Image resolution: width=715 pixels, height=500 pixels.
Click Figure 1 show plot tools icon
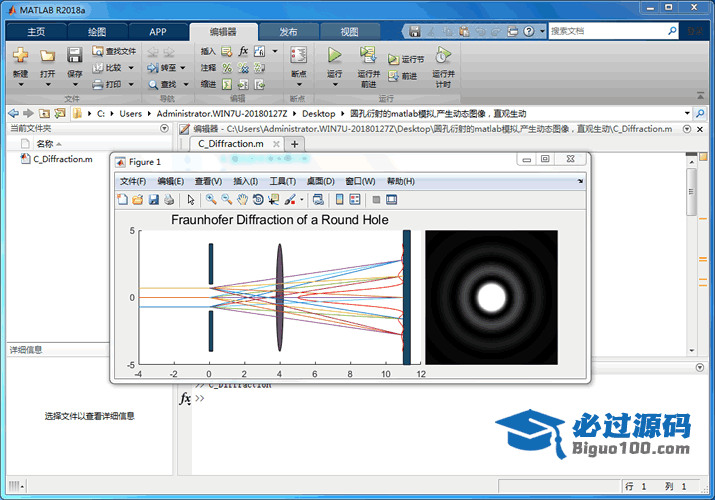[391, 200]
